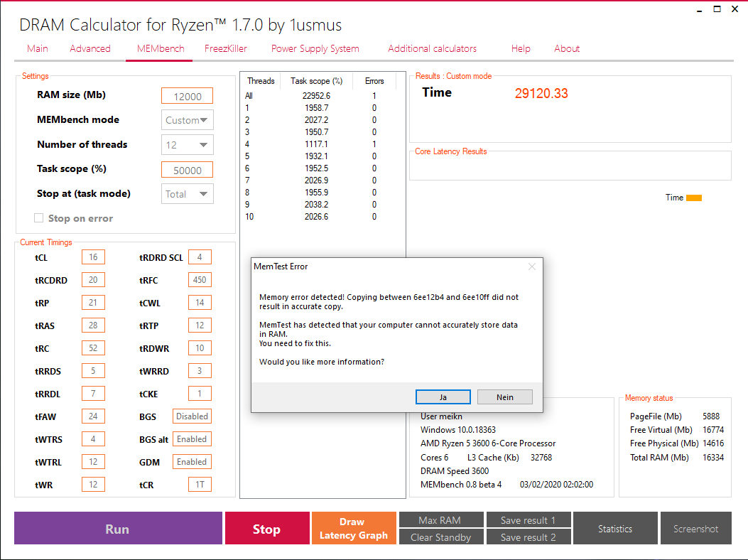
Task: Click the RAM size input field
Action: click(187, 96)
